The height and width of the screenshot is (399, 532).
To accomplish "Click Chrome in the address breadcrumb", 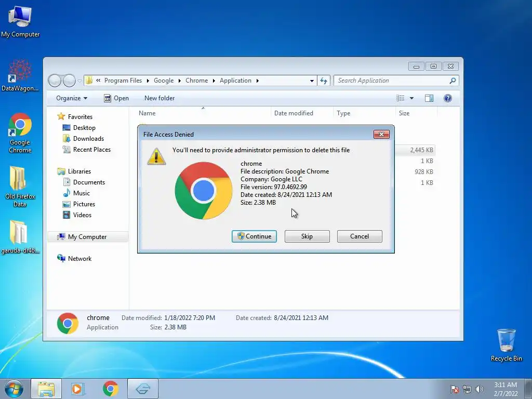I will tap(197, 81).
